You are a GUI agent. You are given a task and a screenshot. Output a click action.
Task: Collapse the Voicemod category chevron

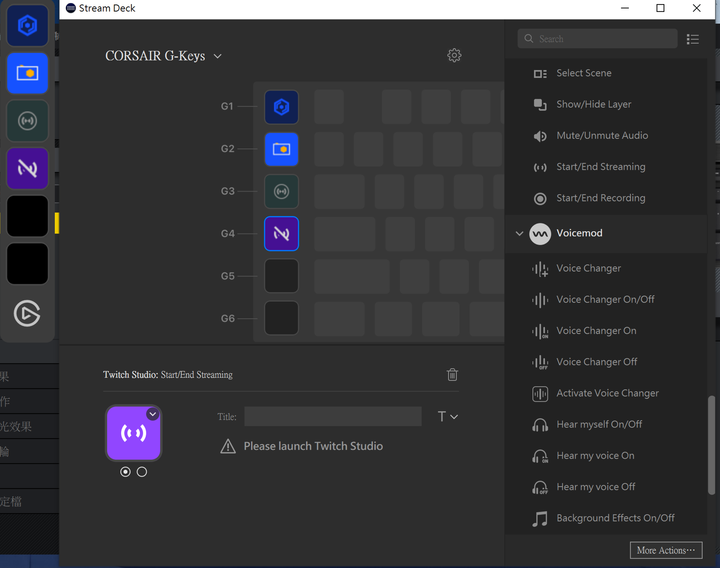(x=519, y=233)
